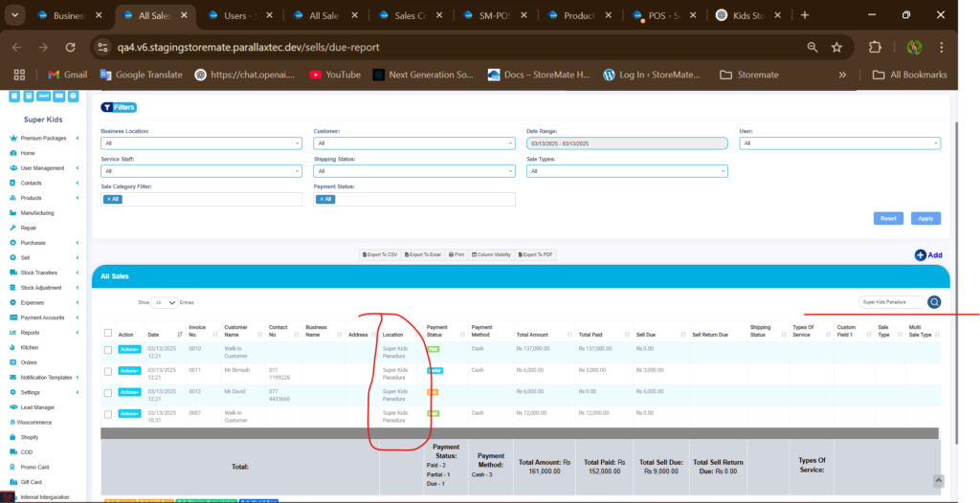This screenshot has width=980, height=503.
Task: Open the Products menu in the sidebar
Action: tap(44, 198)
